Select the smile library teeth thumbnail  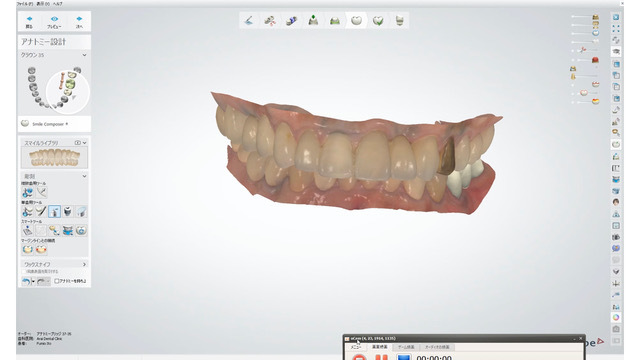[x=54, y=158]
